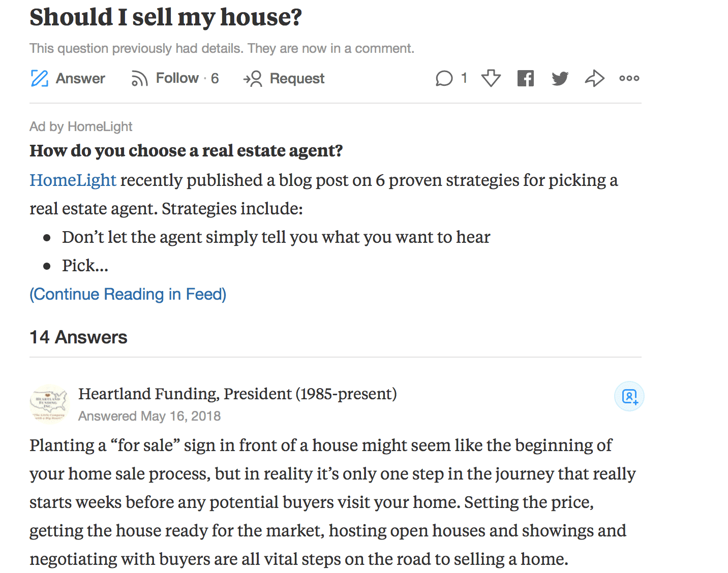Open the HomeLight link in the ad
Viewport: 728px width, 573px height.
pyautogui.click(x=73, y=180)
